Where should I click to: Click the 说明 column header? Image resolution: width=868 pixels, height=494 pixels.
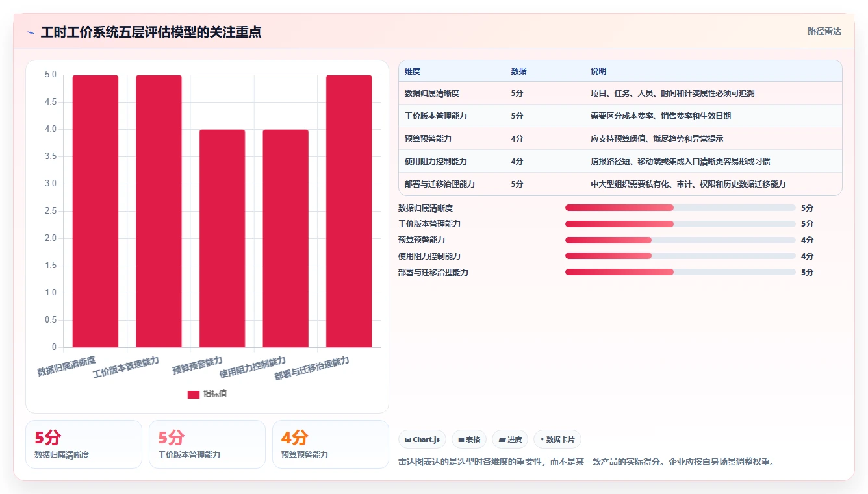pos(598,71)
